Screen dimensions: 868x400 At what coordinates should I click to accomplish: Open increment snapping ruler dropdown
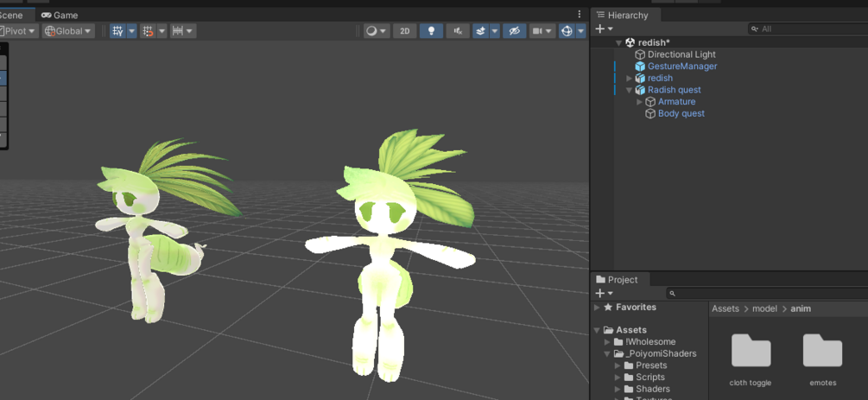(x=183, y=31)
